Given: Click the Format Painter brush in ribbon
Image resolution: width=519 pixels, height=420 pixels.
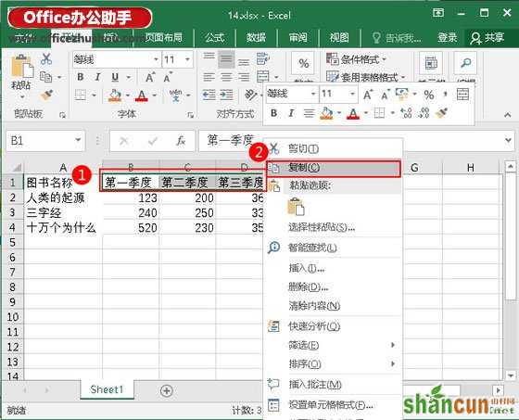Looking at the screenshot, I should pos(46,95).
